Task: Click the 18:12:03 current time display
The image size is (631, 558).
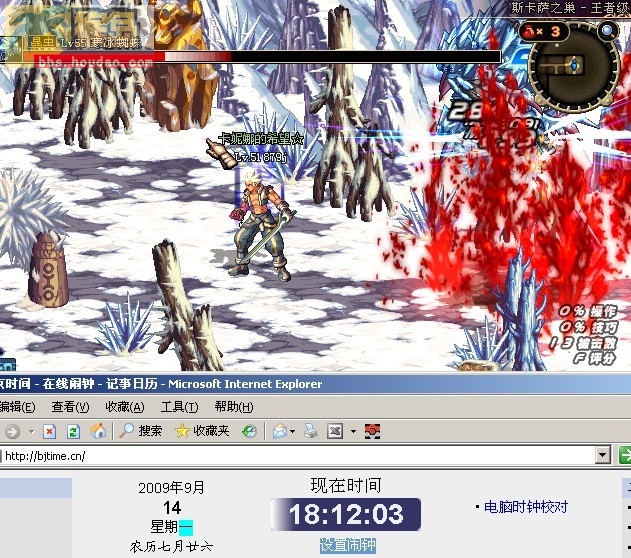Action: (x=346, y=514)
